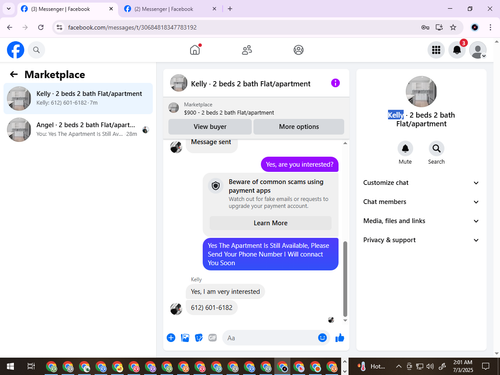
Task: Click Kelly's profile photo in right panel
Action: pos(421,91)
